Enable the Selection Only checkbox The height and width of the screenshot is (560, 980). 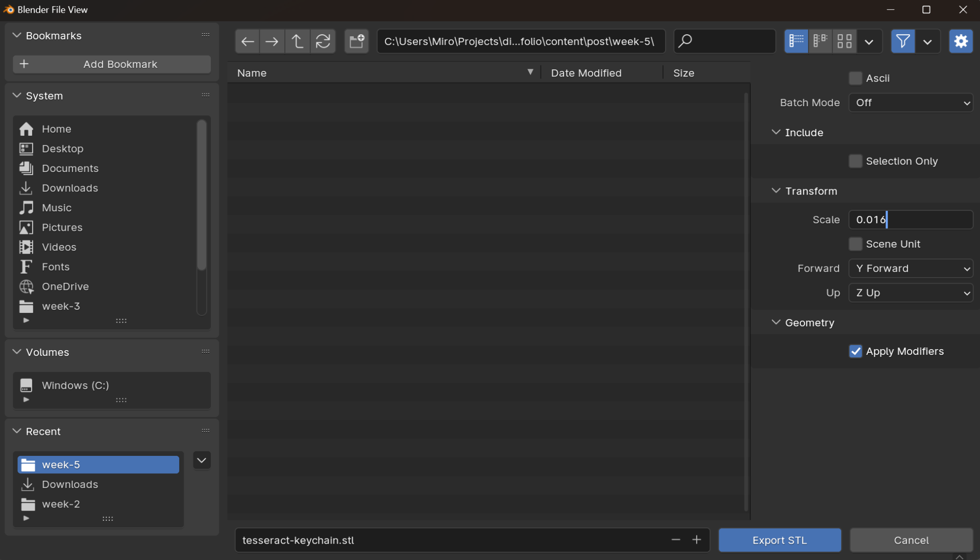point(855,161)
